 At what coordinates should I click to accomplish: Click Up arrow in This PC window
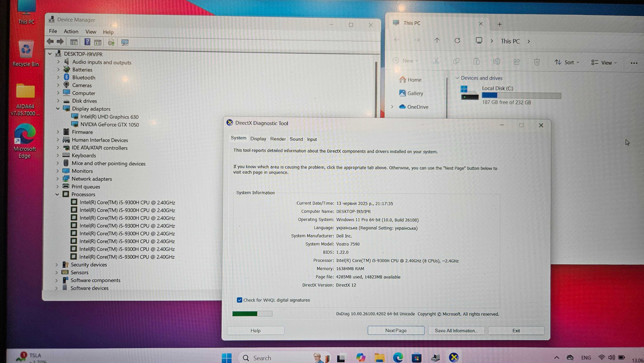[437, 40]
